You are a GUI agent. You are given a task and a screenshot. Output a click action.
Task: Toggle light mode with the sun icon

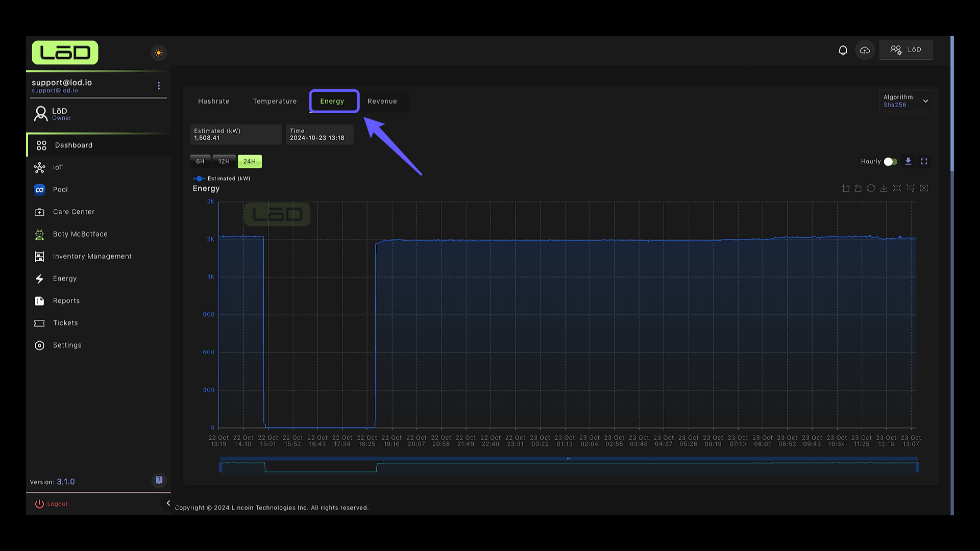point(159,53)
